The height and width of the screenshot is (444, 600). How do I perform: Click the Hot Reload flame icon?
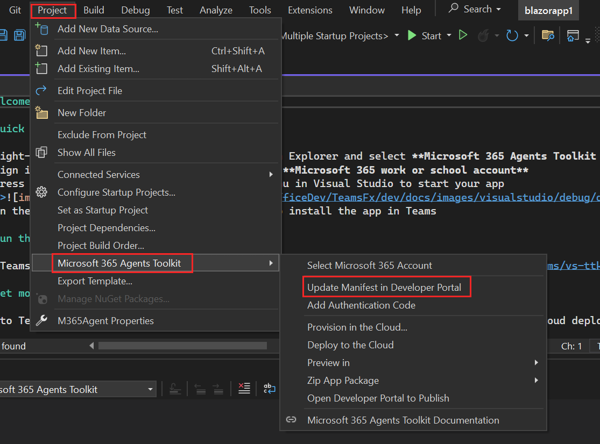(x=483, y=36)
